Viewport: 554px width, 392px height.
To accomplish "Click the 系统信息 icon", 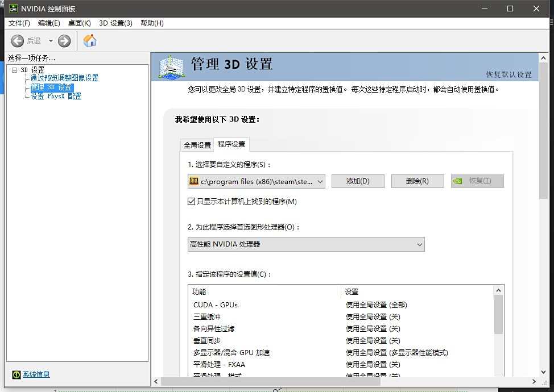I will (x=16, y=374).
